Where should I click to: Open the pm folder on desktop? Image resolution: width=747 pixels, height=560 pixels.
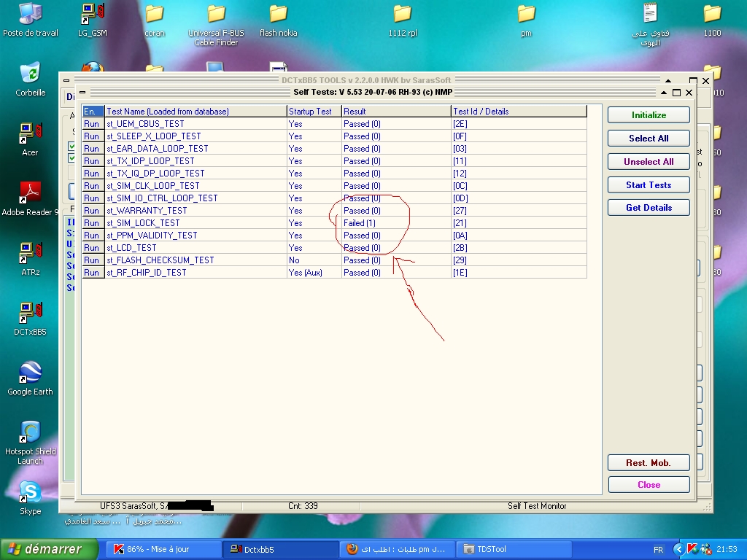pos(526,20)
